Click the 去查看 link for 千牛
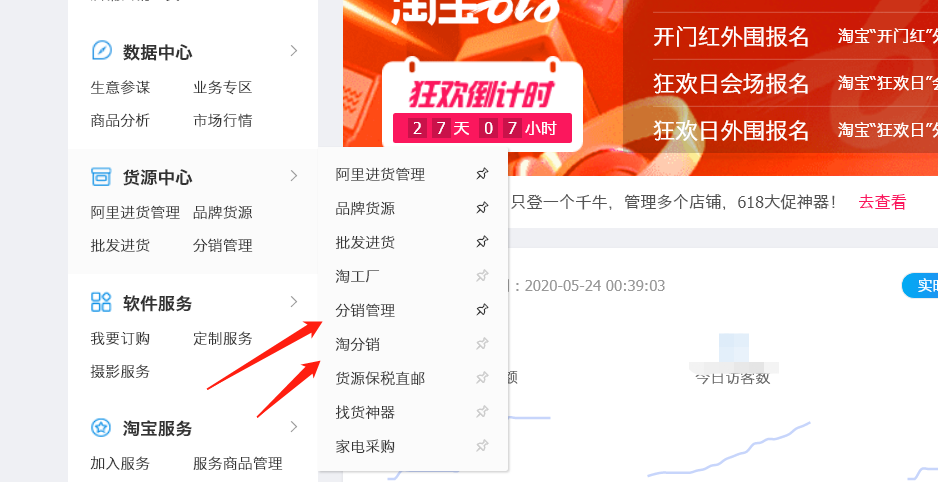Viewport: 938px width, 482px height. point(882,202)
